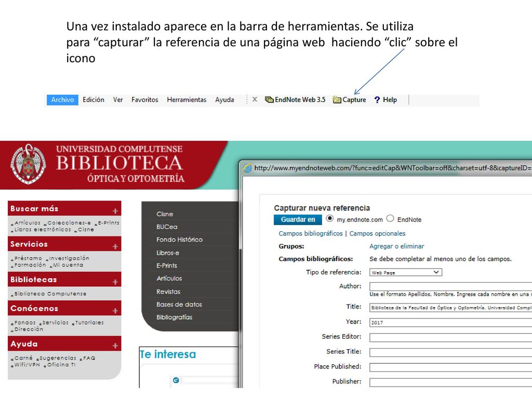Click the Universidad Complutense crest logo
Image resolution: width=532 pixels, height=399 pixels.
tap(28, 164)
